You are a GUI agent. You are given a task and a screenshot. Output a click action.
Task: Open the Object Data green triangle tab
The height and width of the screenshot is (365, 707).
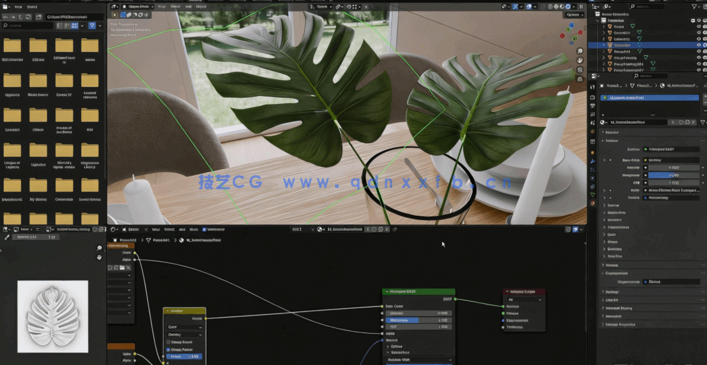(592, 195)
